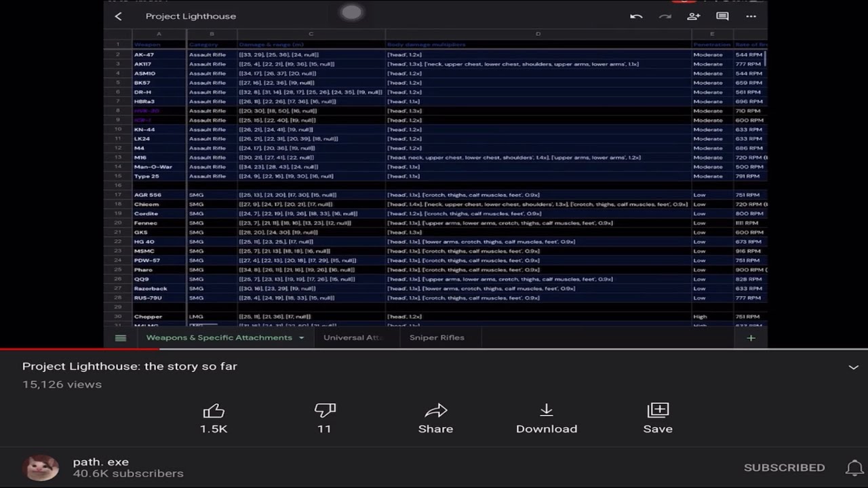Select the 916 RPM rate cell

750,251
